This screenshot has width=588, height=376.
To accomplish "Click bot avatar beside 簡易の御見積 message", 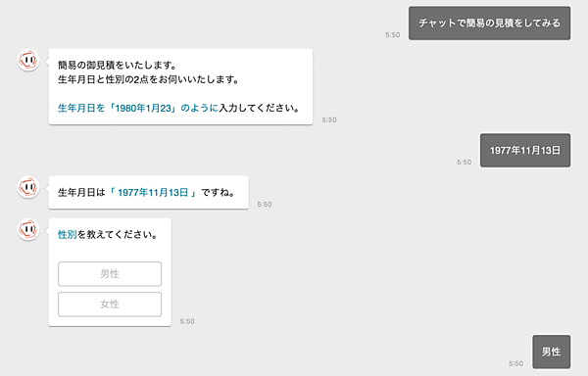I will (x=28, y=60).
